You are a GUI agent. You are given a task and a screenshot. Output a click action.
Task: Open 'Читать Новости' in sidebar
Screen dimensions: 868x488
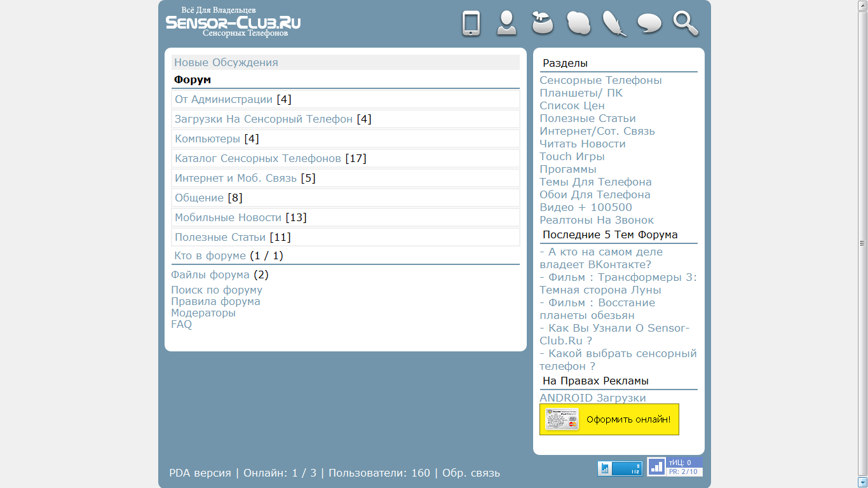pos(583,144)
